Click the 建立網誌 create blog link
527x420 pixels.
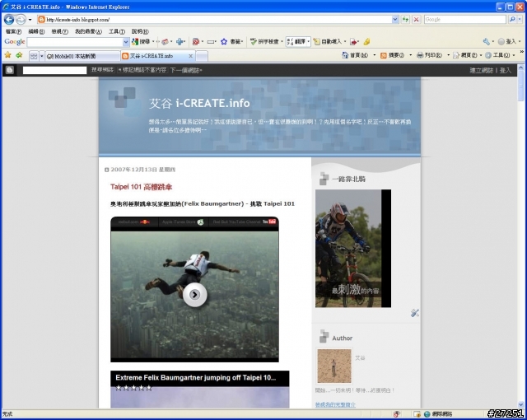[481, 70]
